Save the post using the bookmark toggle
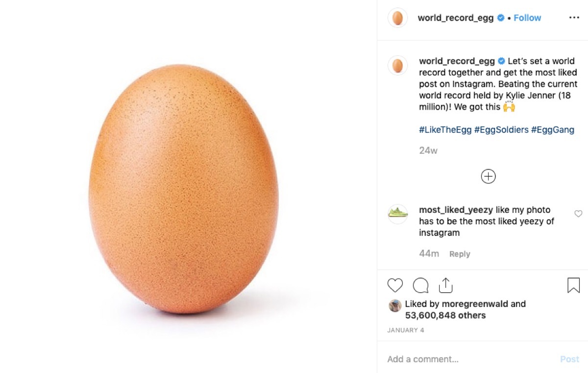The height and width of the screenshot is (373, 588). coord(571,284)
